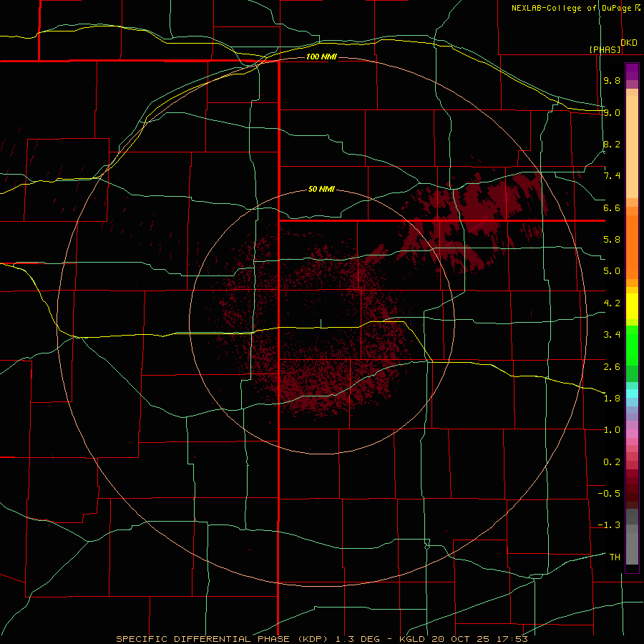Pick the pink segment of the color bar
Viewport: 644px width, 644px height.
[632, 434]
